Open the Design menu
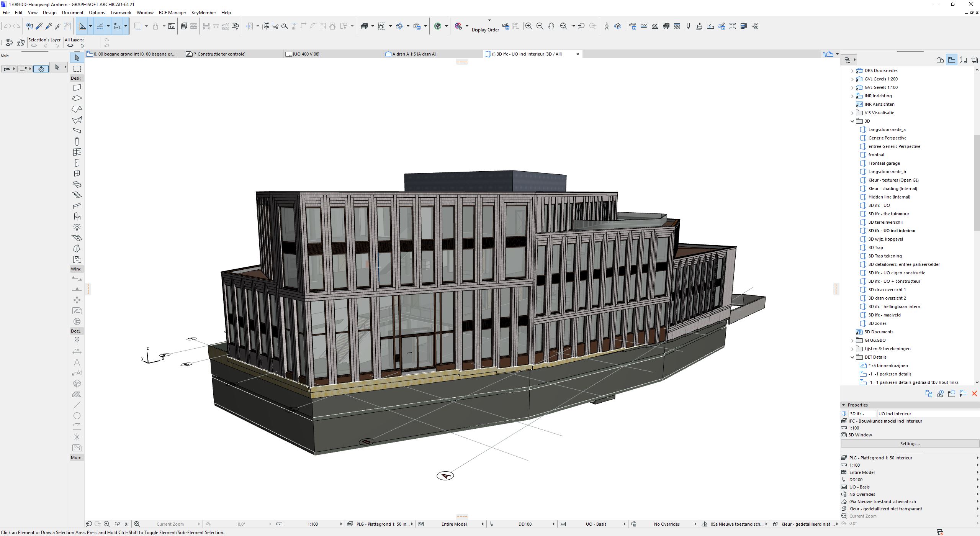Screen dimensions: 980x536 point(49,13)
